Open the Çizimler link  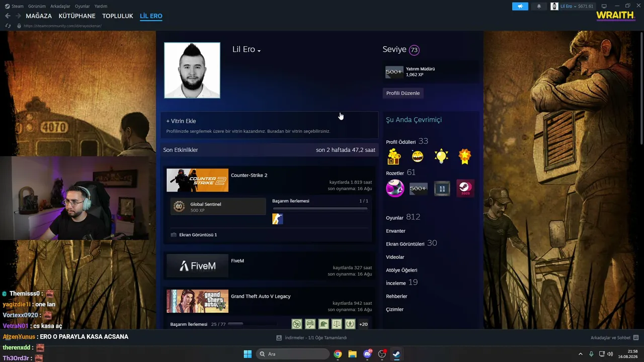(x=394, y=309)
